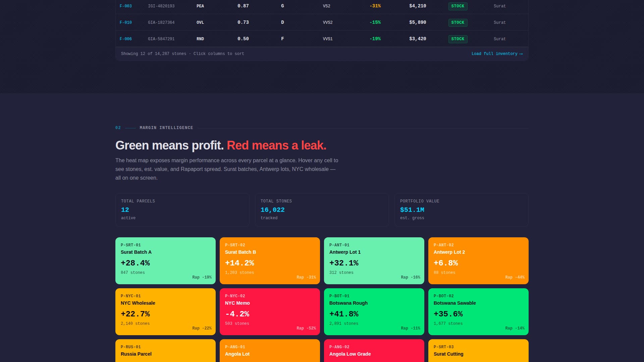Click certificate IGI-4820193
Viewport: 644px width, 362px height.
[161, 6]
